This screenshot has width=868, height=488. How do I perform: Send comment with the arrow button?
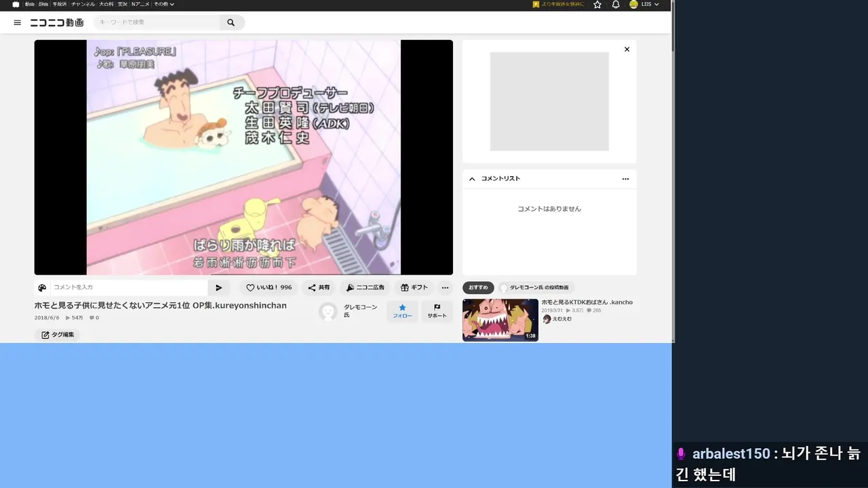[x=218, y=287]
